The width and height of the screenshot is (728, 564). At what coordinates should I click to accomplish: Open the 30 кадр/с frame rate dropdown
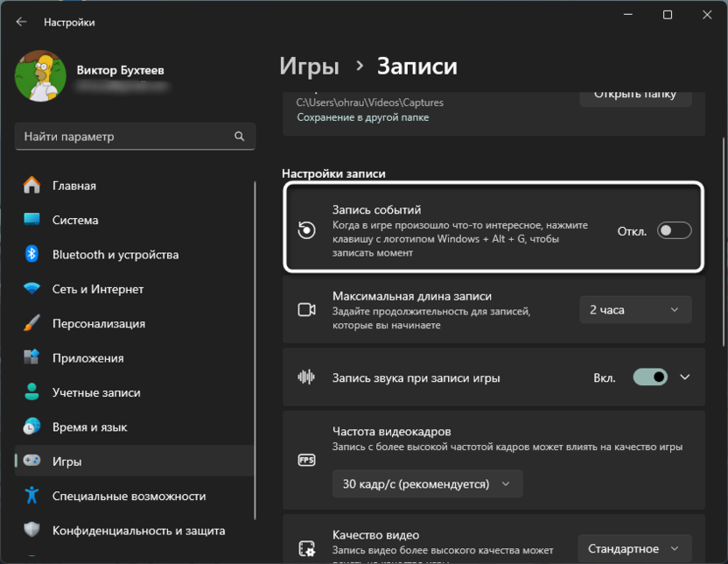[x=427, y=483]
